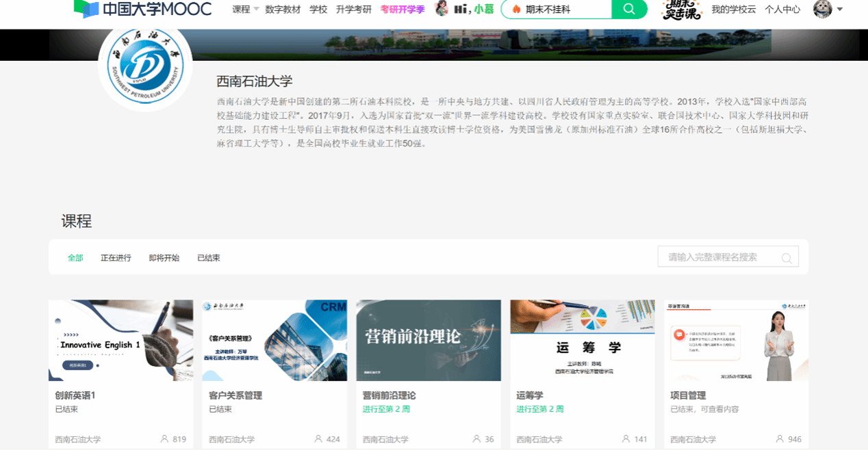Screen dimensions: 868x450
Task: Filter courses by 已结束
Action: (209, 258)
